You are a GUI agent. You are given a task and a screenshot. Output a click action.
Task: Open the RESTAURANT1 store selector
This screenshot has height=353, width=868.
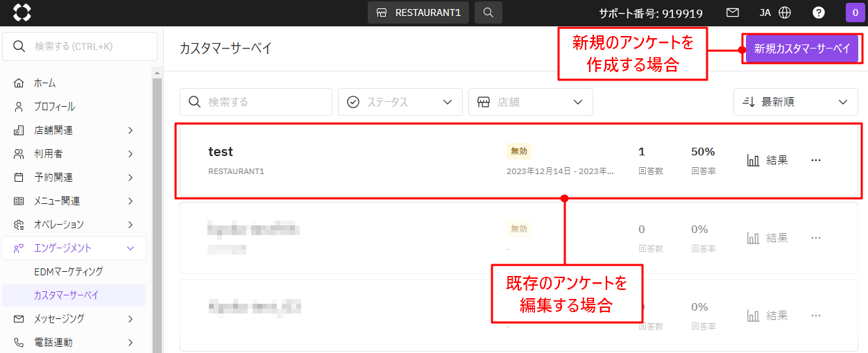click(418, 12)
